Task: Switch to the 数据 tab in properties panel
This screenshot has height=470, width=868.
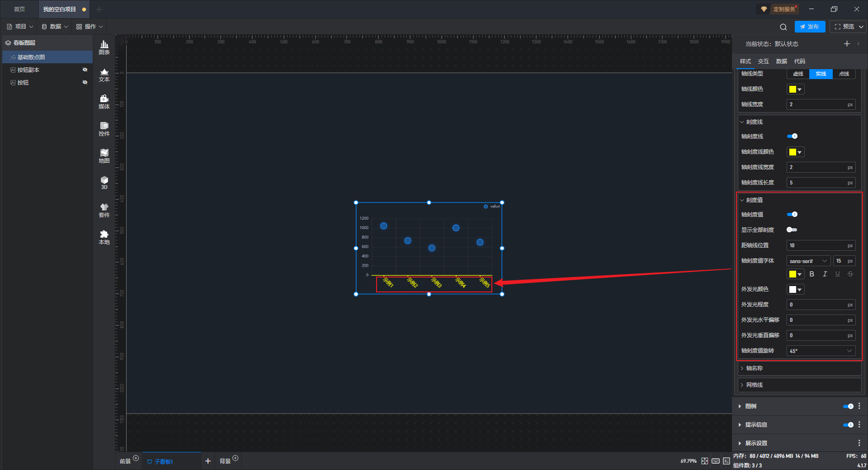Action: point(781,61)
